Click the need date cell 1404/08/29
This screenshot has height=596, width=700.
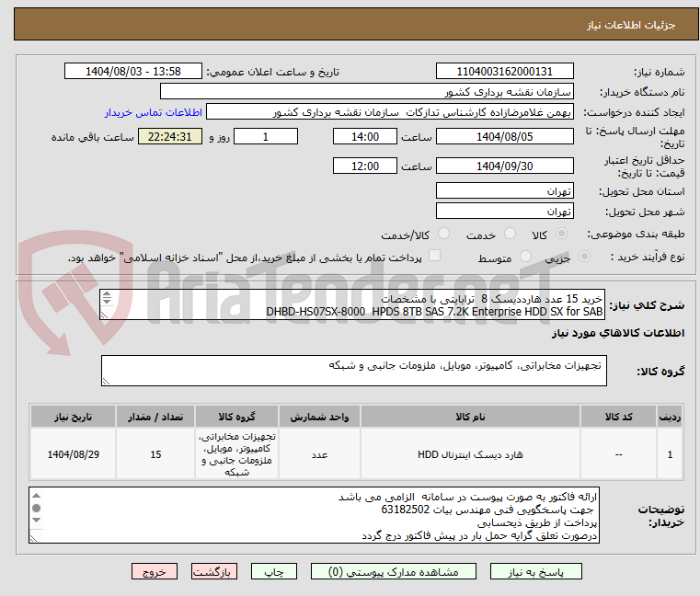click(x=74, y=454)
